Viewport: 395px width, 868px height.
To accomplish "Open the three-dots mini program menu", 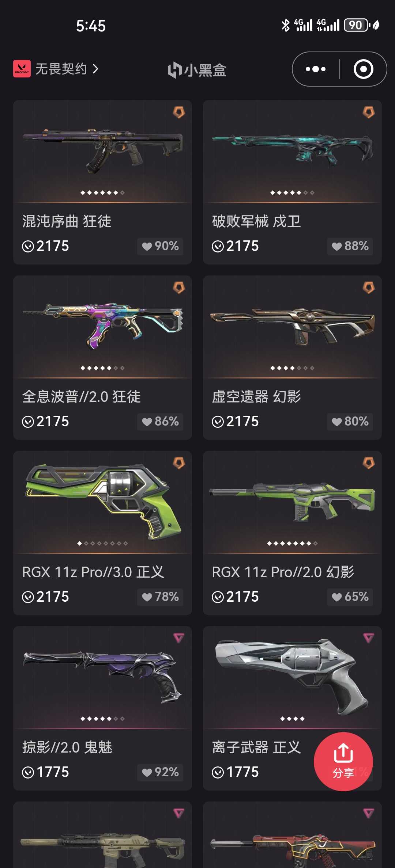I will pos(316,69).
